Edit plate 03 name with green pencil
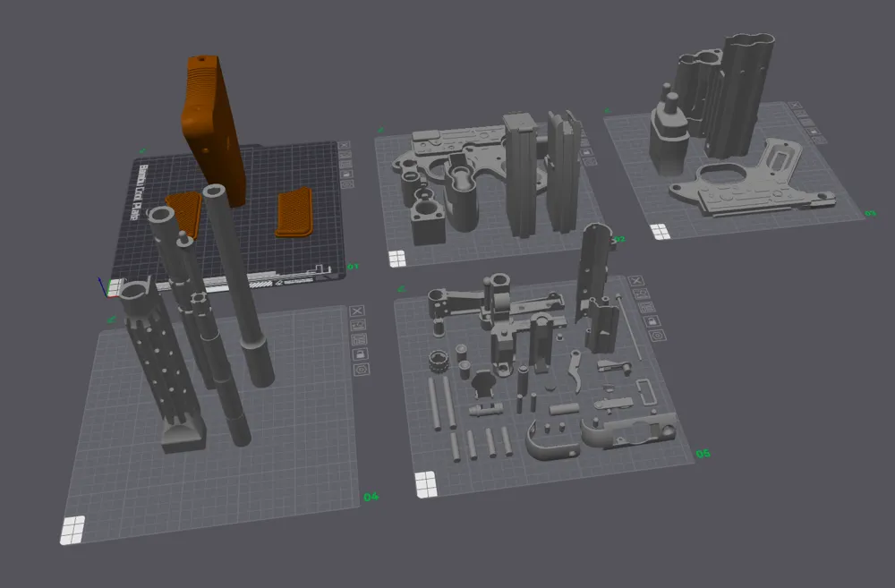The image size is (895, 588). click(x=608, y=111)
